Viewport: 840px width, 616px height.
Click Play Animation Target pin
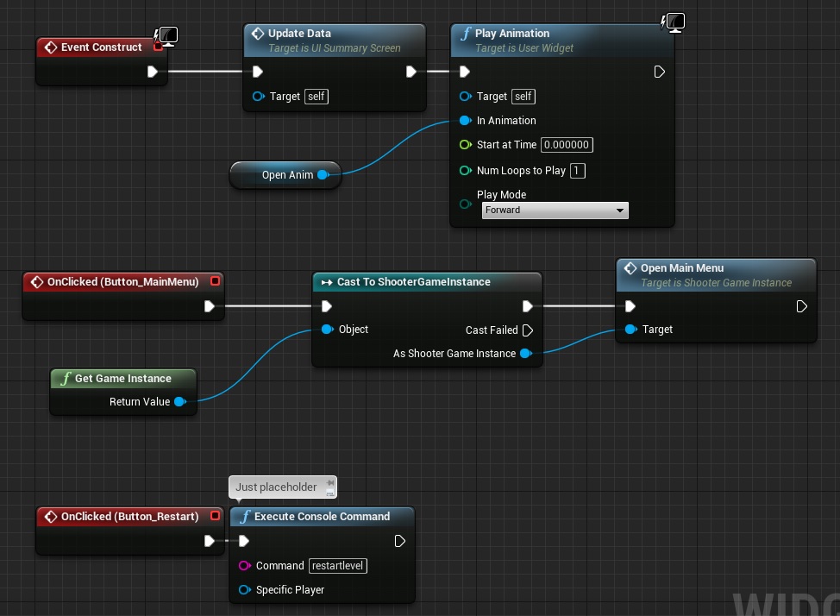point(466,97)
